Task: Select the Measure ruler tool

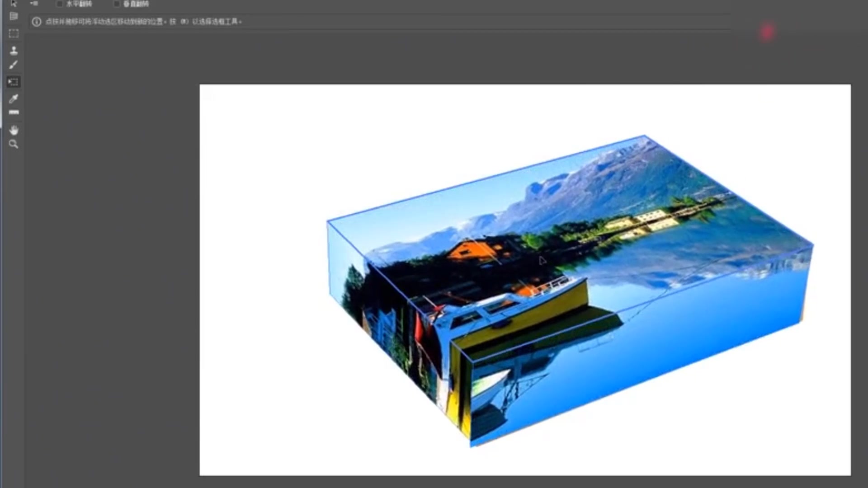Action: tap(14, 112)
